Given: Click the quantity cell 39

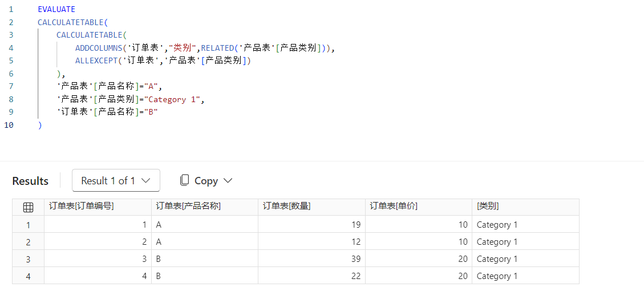Looking at the screenshot, I should coord(311,259).
